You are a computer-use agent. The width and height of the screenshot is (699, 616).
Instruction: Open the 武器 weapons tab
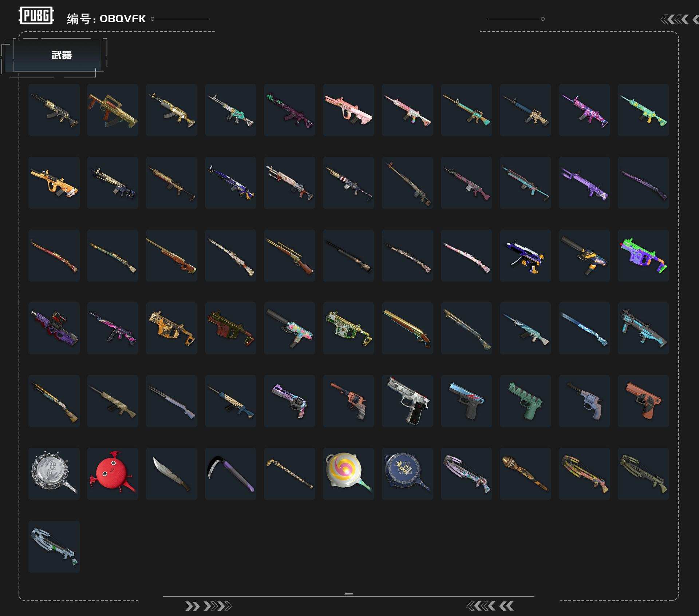coord(57,55)
